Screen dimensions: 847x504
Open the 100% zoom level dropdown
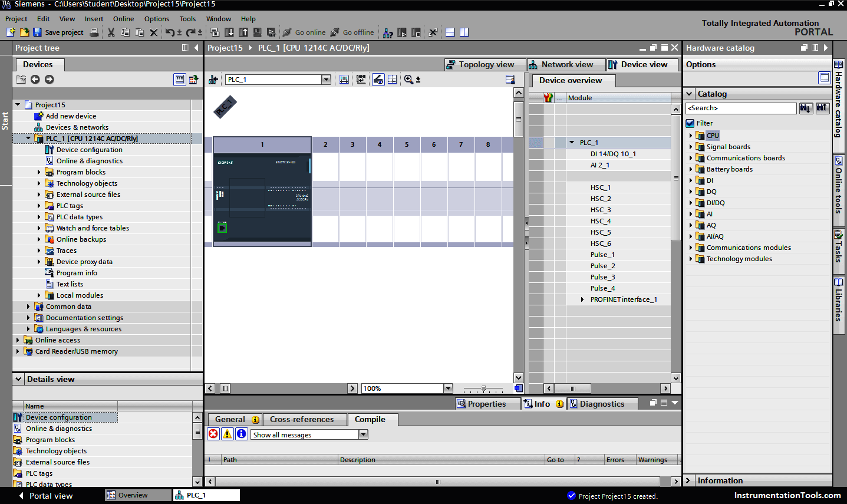[448, 388]
